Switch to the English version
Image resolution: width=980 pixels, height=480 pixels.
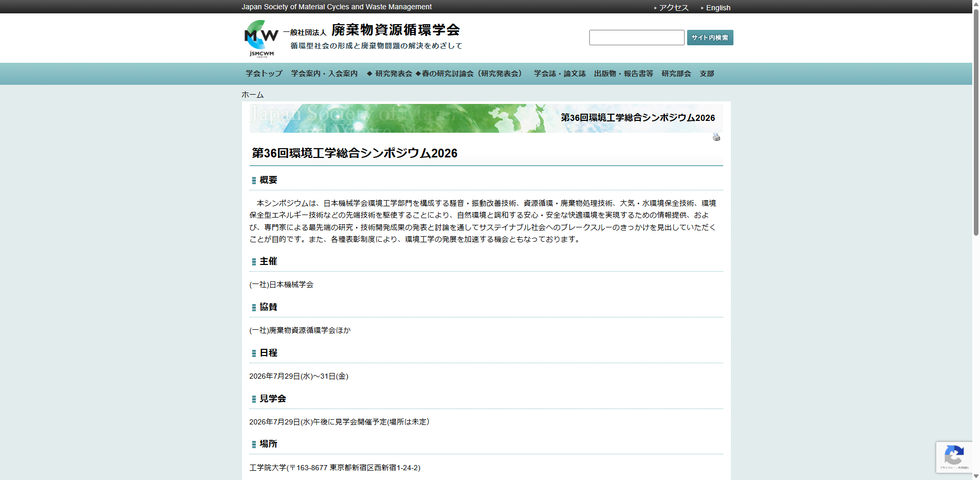pyautogui.click(x=719, y=7)
